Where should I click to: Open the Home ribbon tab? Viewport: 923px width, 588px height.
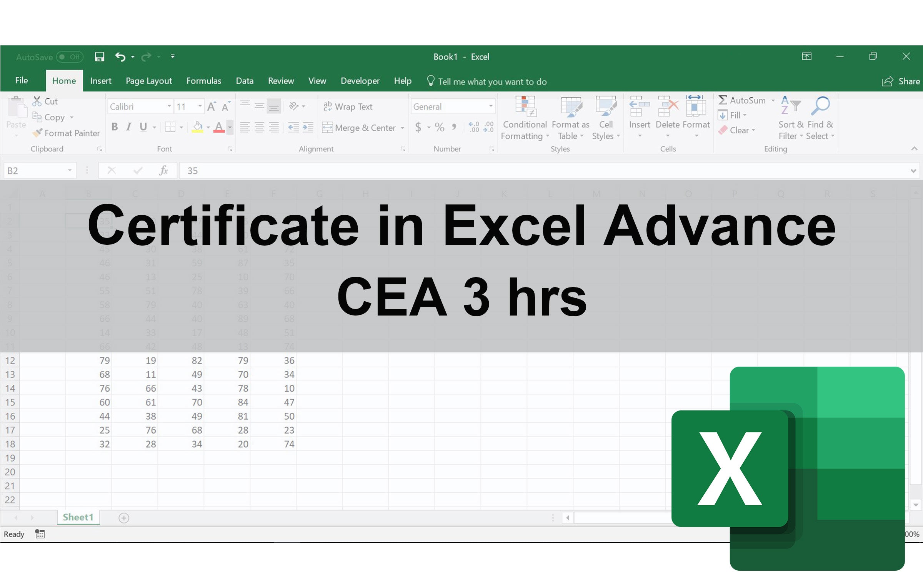tap(64, 81)
